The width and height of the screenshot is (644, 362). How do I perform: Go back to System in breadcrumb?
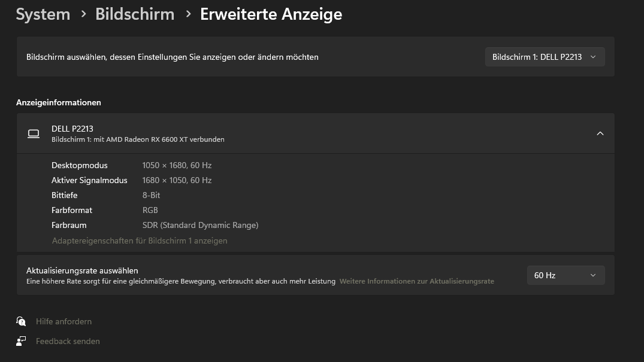[x=43, y=14]
